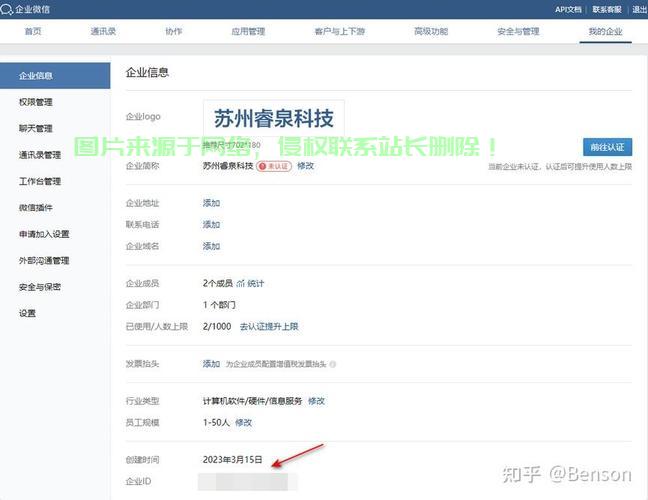Click 添加 for 发票抬头

[x=211, y=364]
